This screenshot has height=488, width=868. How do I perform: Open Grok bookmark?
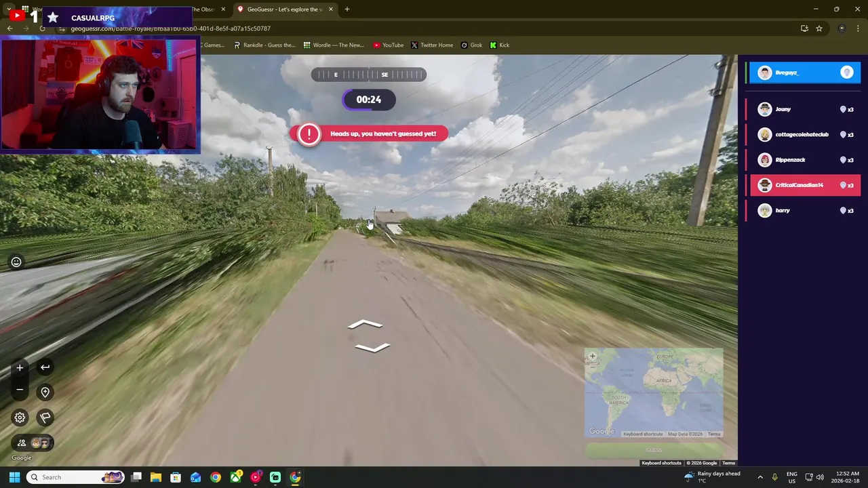pos(471,45)
